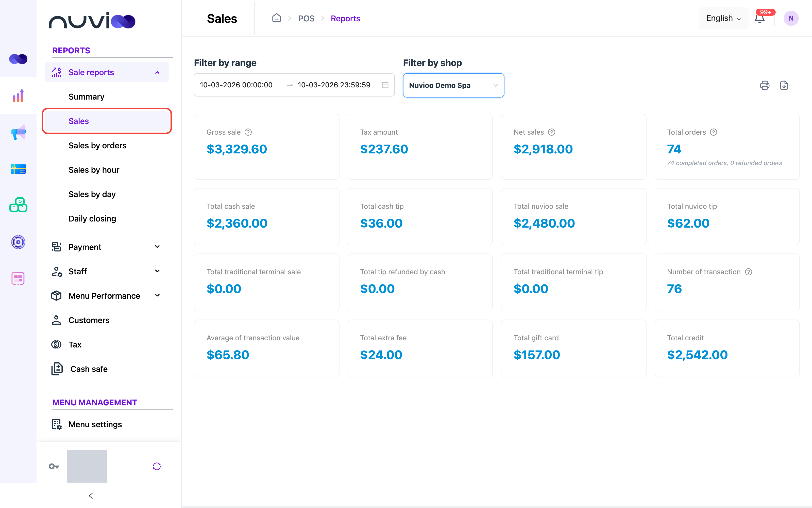Open the Nuvioo home icon in left rail
Viewport: 812px width, 508px height.
pos(18,59)
